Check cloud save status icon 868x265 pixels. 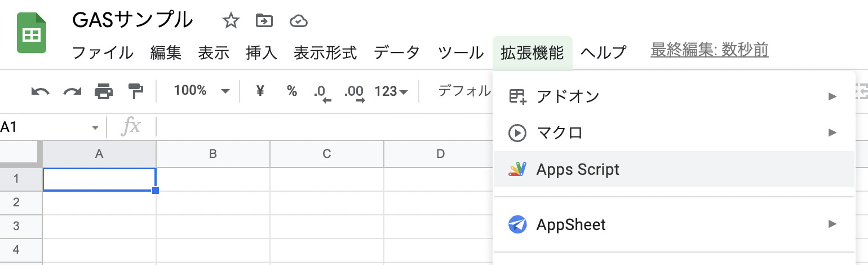tap(298, 21)
